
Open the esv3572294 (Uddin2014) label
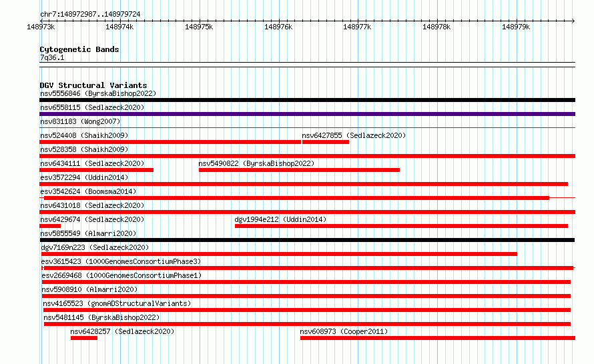(84, 177)
